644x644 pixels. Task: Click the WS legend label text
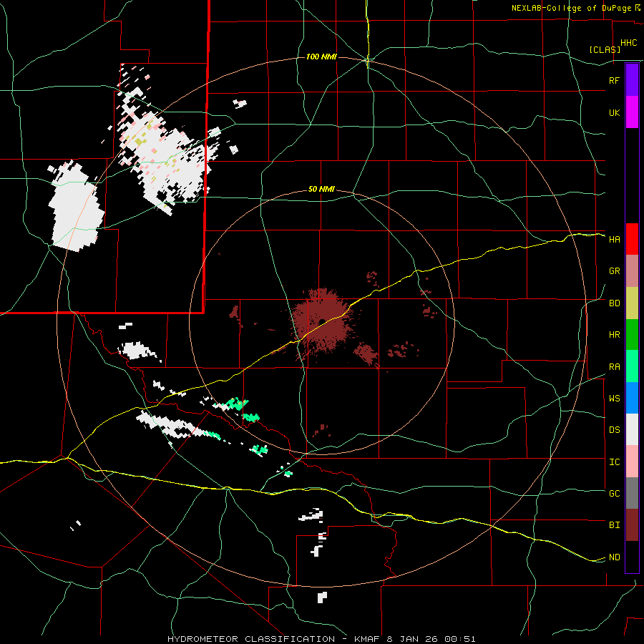pos(614,398)
